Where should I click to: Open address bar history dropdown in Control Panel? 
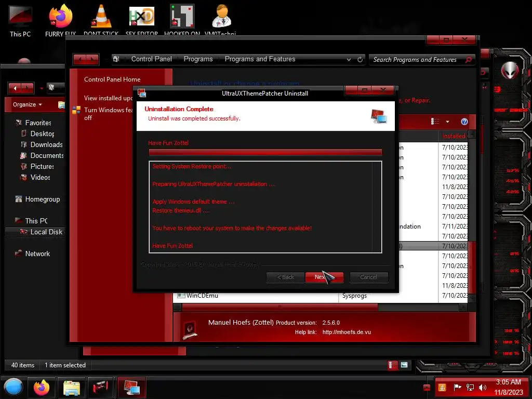(x=349, y=60)
